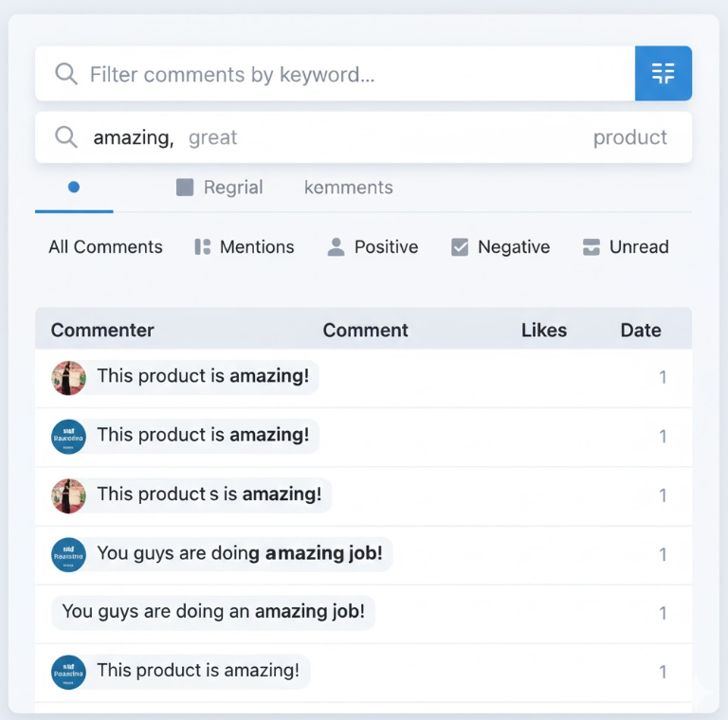Open the "You guys are doing an amazing job!" comment
Screen dimensions: 728x720
pyautogui.click(x=213, y=612)
